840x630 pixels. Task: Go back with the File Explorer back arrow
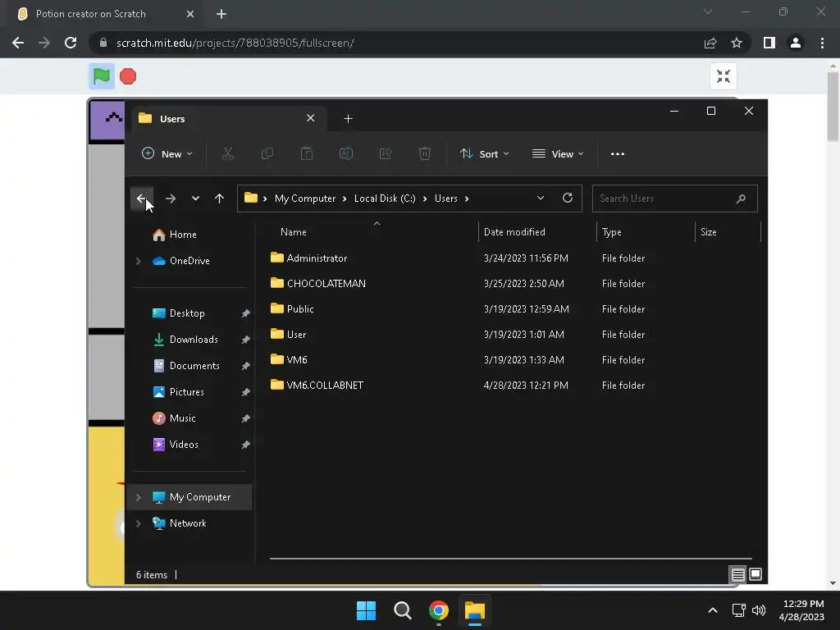pos(141,199)
